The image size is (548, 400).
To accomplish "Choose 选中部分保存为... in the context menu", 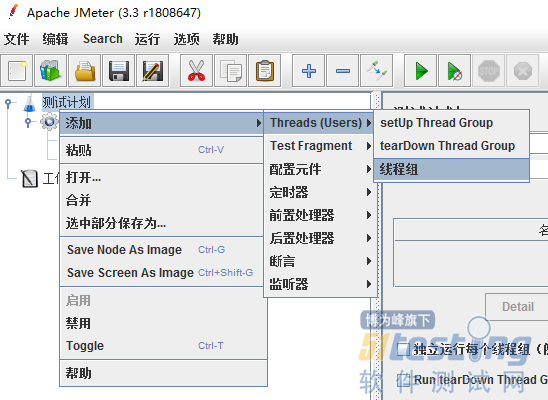I will pos(161,223).
